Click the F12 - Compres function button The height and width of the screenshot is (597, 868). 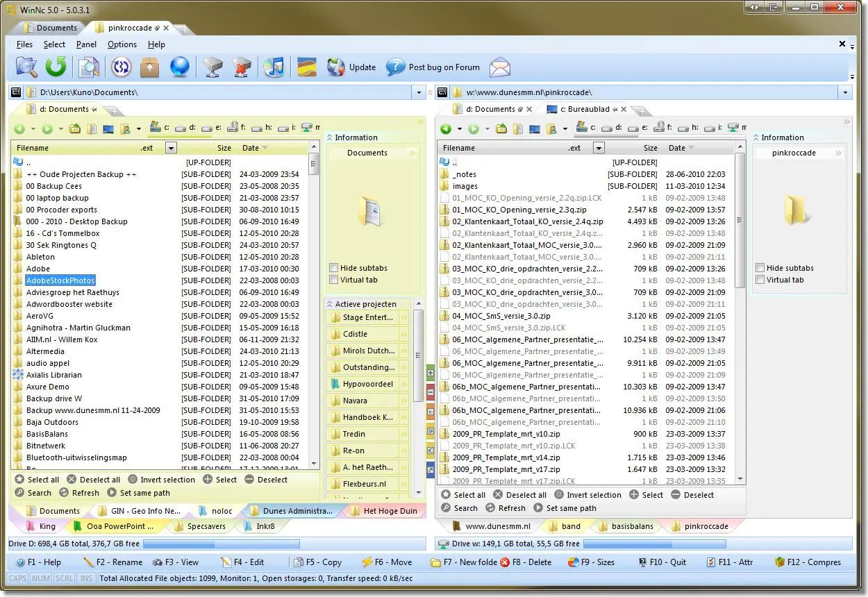[x=808, y=562]
